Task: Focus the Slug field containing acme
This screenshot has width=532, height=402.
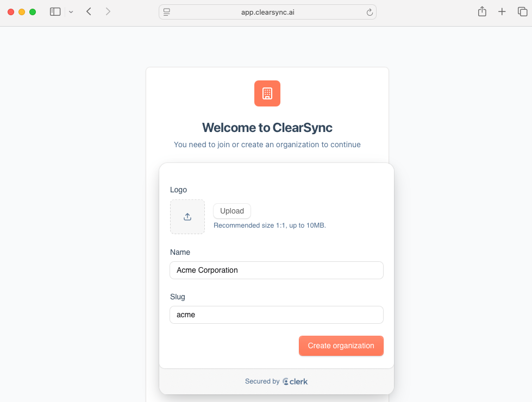Action: [277, 315]
